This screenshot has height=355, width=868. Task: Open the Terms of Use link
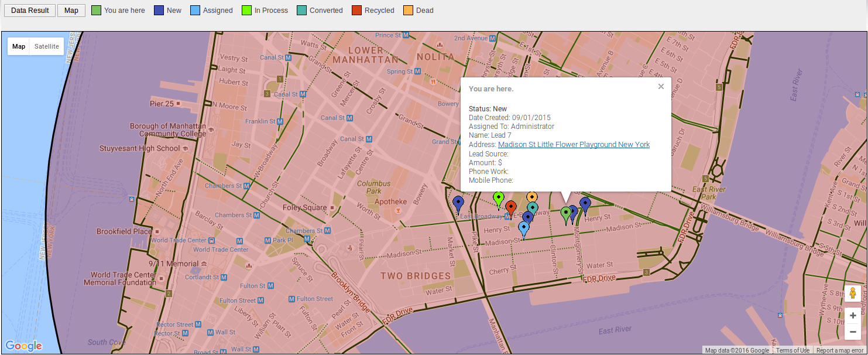792,350
